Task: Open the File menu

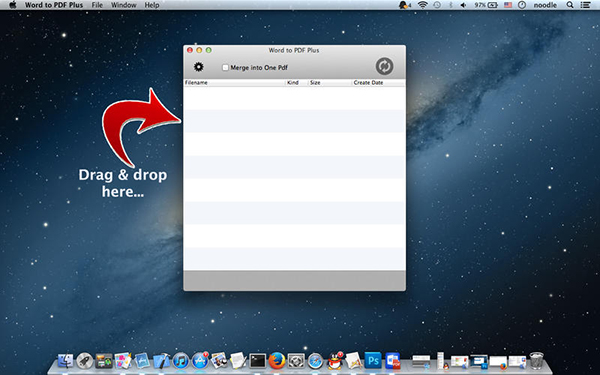Action: (97, 5)
